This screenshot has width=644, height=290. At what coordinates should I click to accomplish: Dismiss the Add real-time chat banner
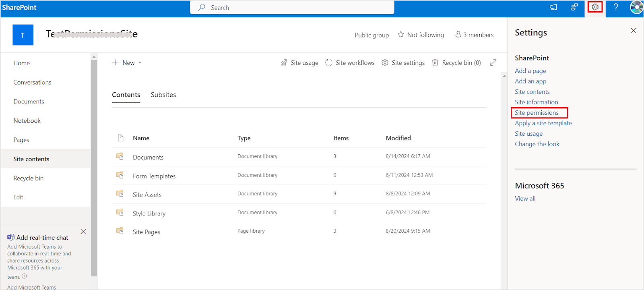83,232
